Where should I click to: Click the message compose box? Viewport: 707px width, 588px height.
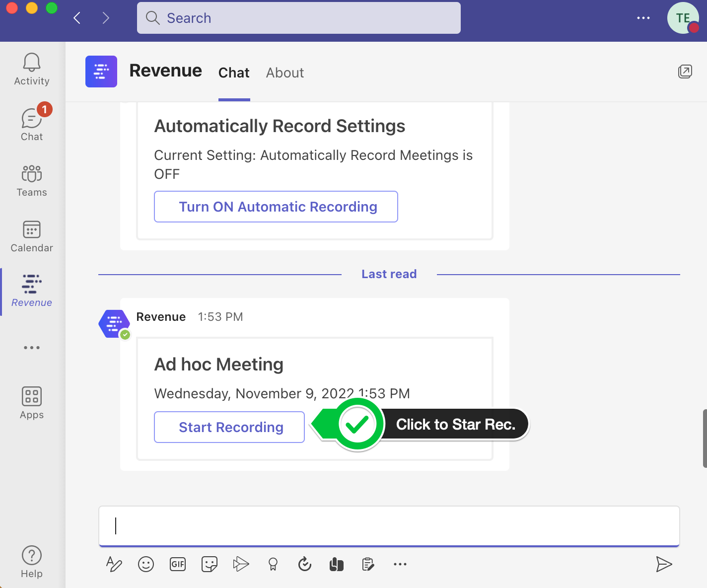coord(389,525)
